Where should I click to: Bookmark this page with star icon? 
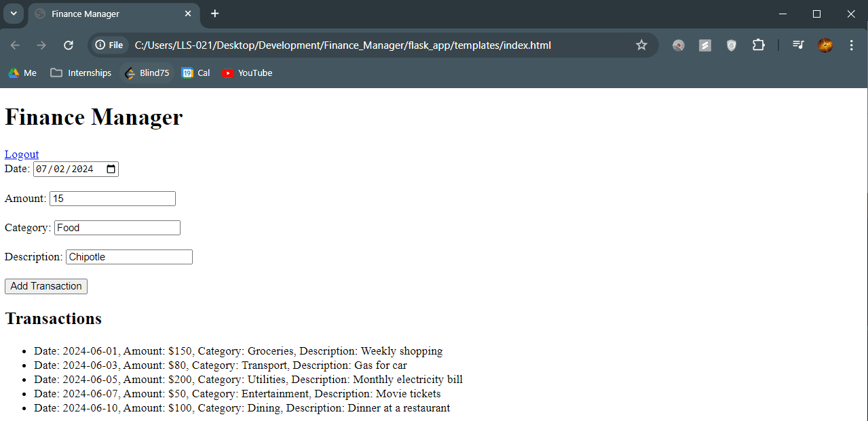641,45
